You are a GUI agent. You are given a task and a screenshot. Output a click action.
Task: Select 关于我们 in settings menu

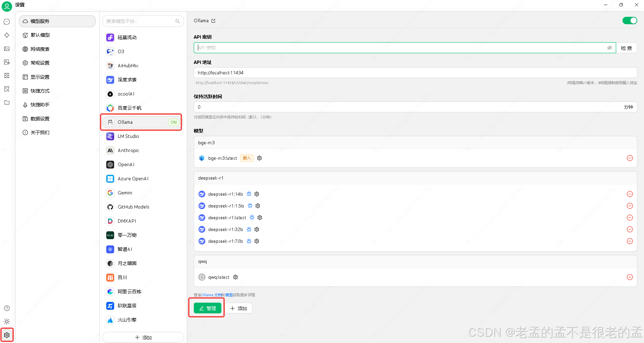pos(57,132)
